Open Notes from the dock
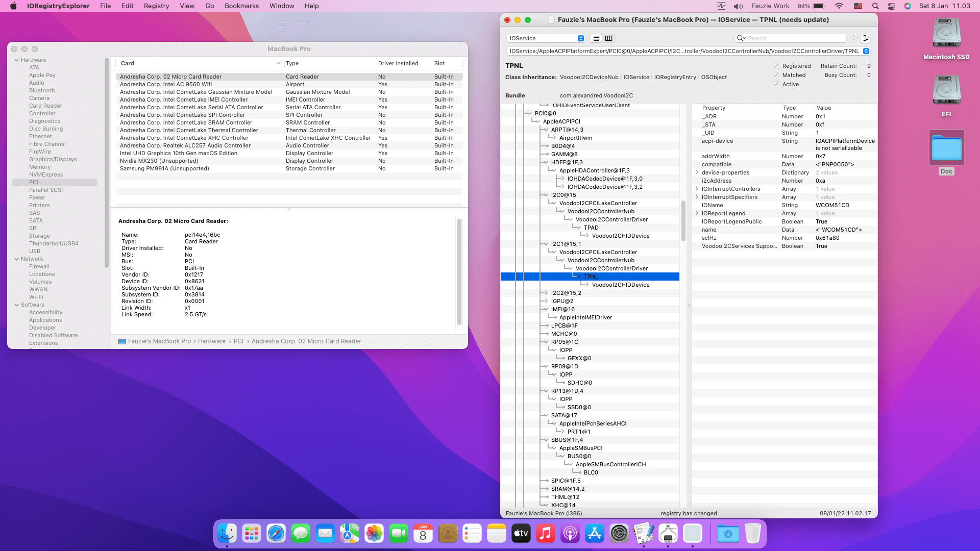Viewport: 980px width, 551px height. [497, 534]
